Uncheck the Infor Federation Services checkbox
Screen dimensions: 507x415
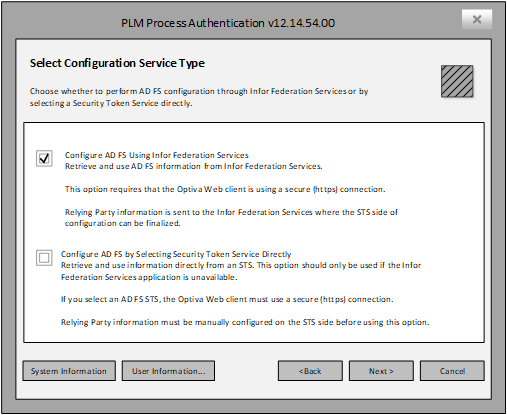(44, 158)
